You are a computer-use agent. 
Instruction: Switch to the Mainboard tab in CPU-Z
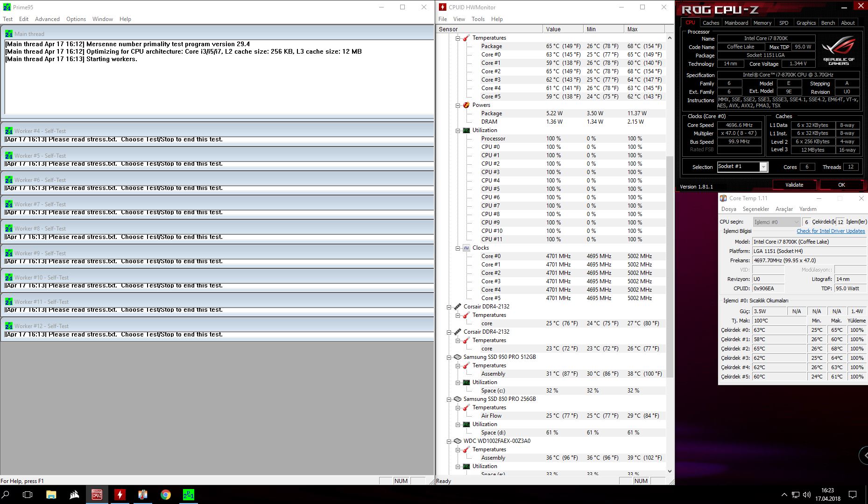[x=736, y=22]
